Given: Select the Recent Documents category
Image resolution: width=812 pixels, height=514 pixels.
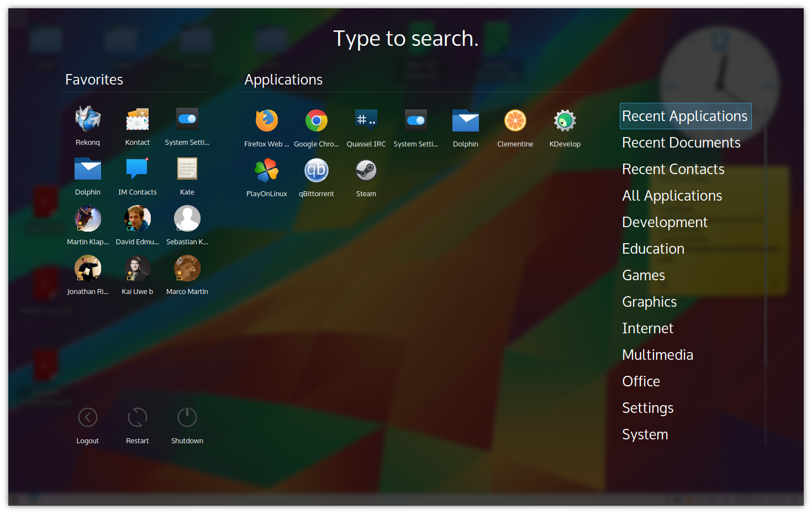Looking at the screenshot, I should pyautogui.click(x=681, y=142).
